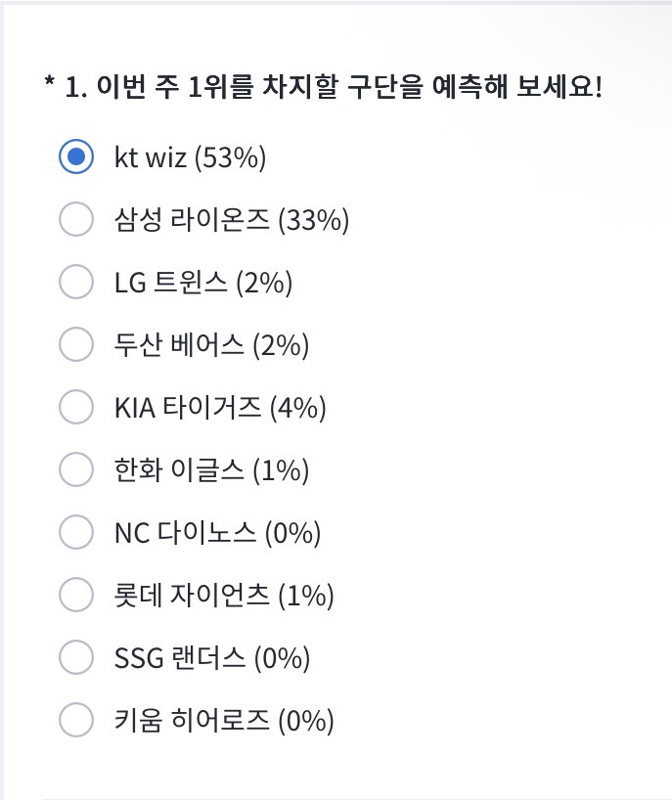Select the SSG 랜더스 radio option

click(76, 656)
